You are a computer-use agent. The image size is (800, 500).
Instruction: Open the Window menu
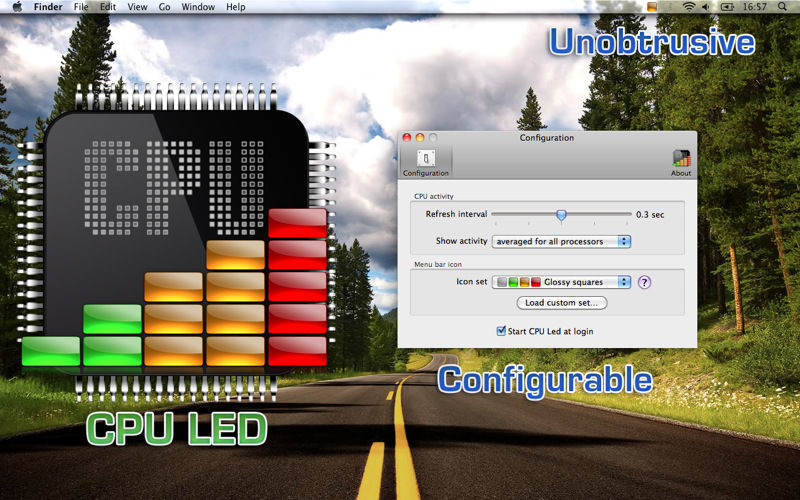coord(198,7)
